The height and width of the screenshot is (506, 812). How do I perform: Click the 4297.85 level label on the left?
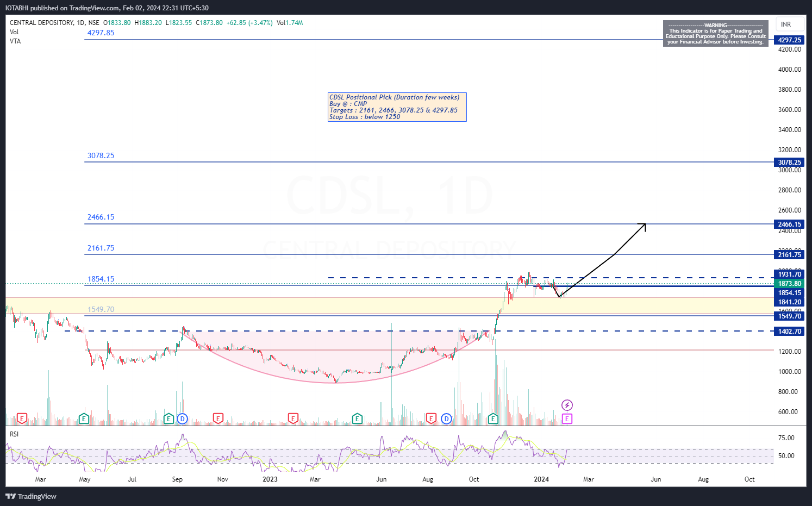(101, 33)
